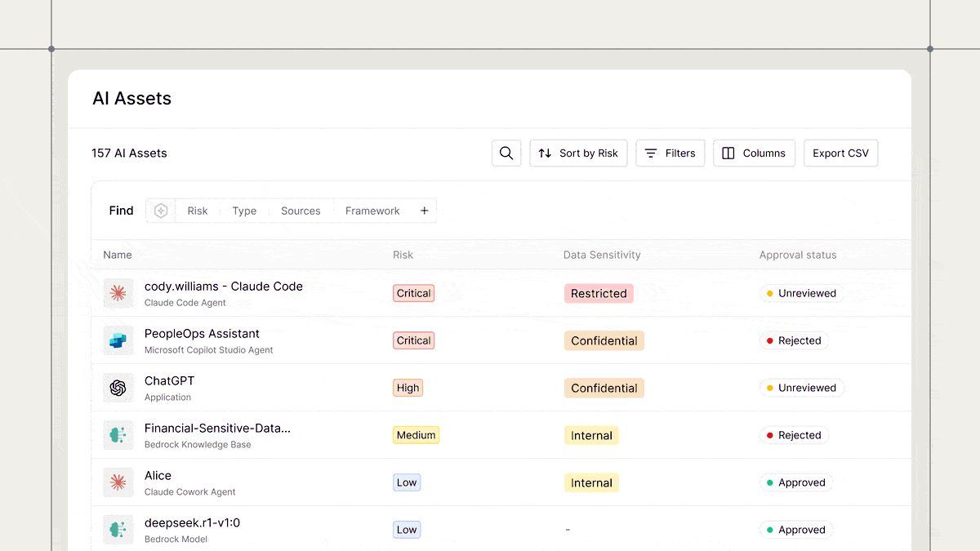This screenshot has height=551, width=980.
Task: Click the cody.williams Claude Code asset icon
Action: point(118,293)
